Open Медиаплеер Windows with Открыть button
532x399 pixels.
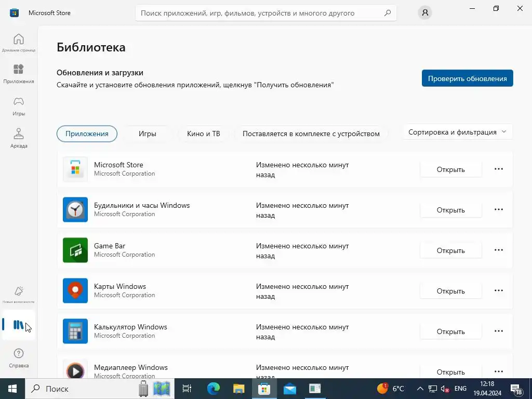(450, 372)
